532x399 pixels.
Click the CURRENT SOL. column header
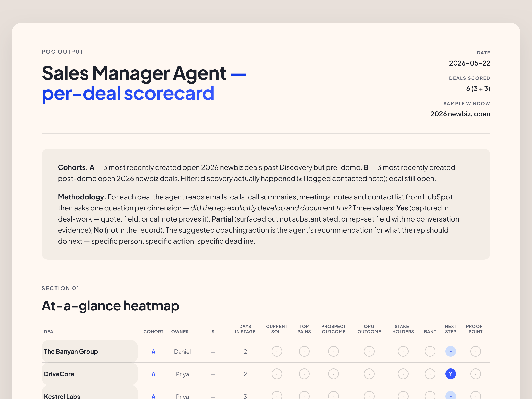(x=277, y=329)
